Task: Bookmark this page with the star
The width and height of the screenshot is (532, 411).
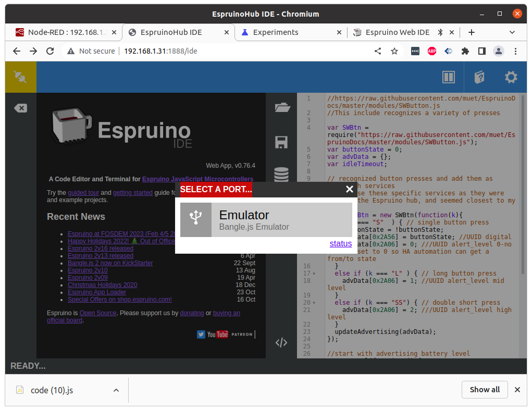Action: [x=394, y=51]
